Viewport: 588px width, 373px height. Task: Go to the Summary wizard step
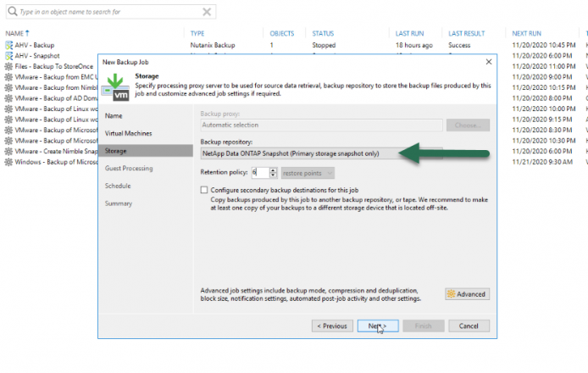[x=119, y=203]
